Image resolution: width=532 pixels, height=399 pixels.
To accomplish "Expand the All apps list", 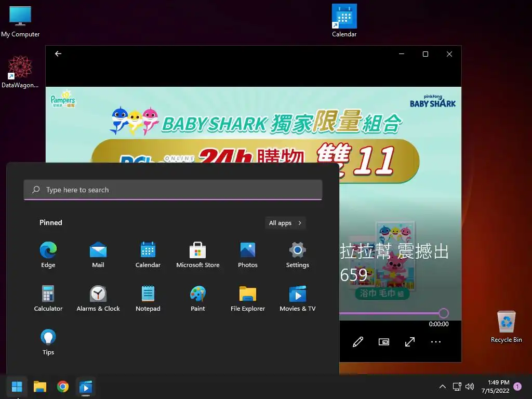I will pyautogui.click(x=285, y=223).
